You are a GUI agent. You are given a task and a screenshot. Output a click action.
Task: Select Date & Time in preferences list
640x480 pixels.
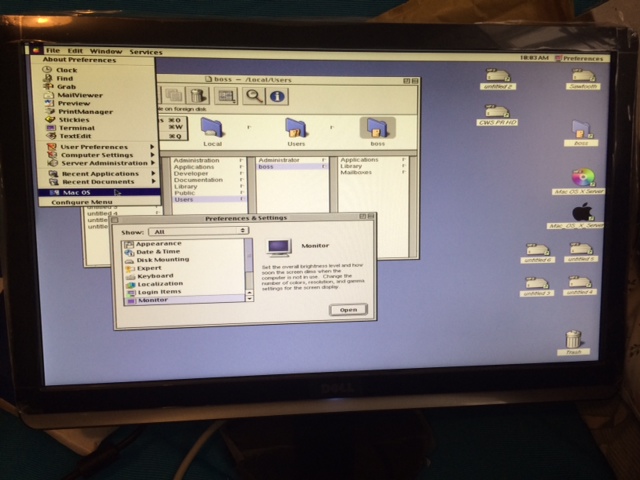point(158,252)
